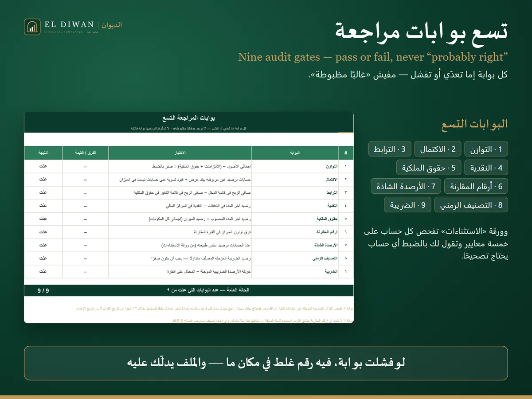Select the '6 · أرقام المقارنة' gate chip
This screenshot has width=532, height=399.
[476, 186]
